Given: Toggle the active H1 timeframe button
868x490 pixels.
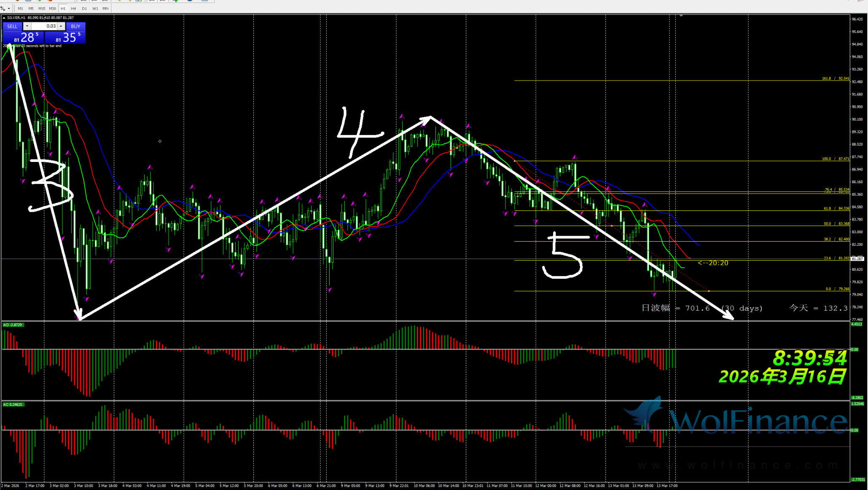Looking at the screenshot, I should click(x=63, y=8).
